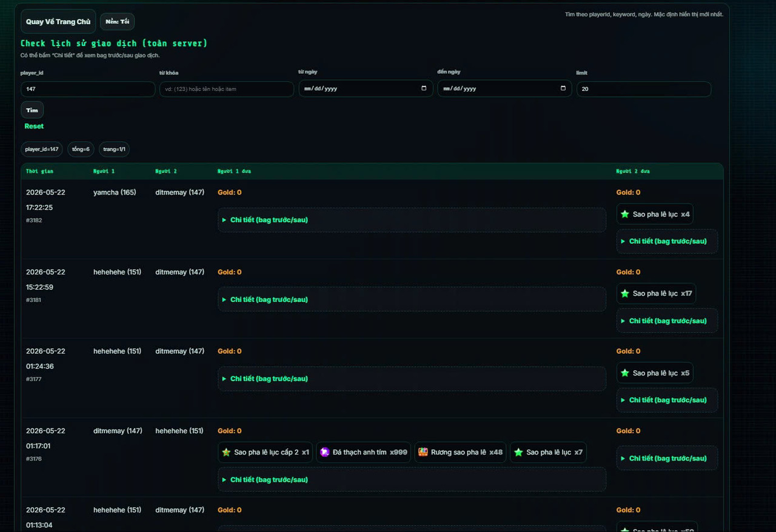Click the tổng=6 chip
This screenshot has height=532, width=776.
click(x=81, y=149)
